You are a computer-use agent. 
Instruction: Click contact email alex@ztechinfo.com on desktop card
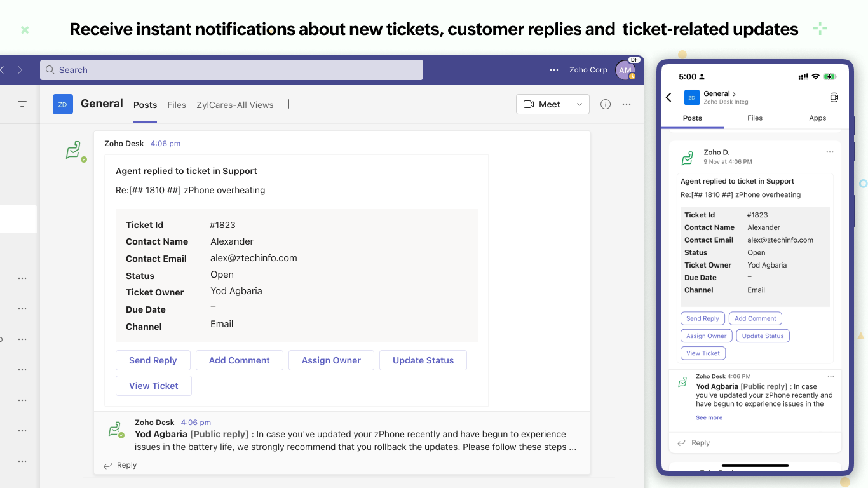point(254,258)
